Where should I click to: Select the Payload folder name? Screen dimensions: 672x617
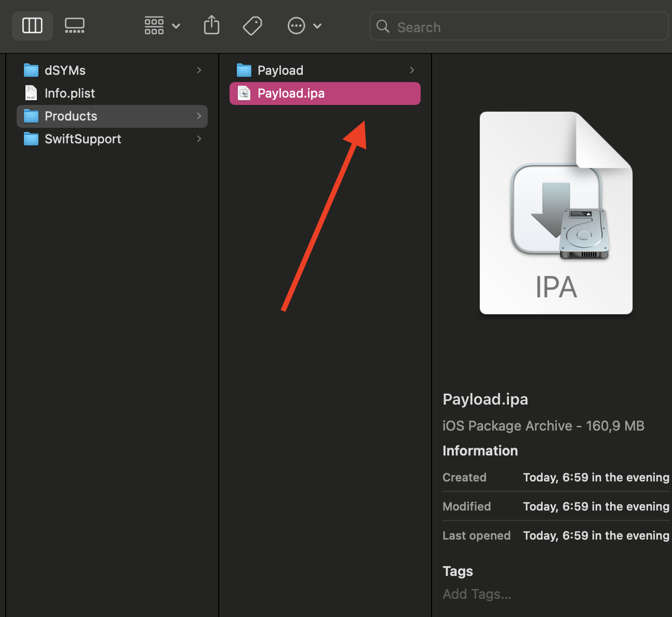[x=280, y=71]
